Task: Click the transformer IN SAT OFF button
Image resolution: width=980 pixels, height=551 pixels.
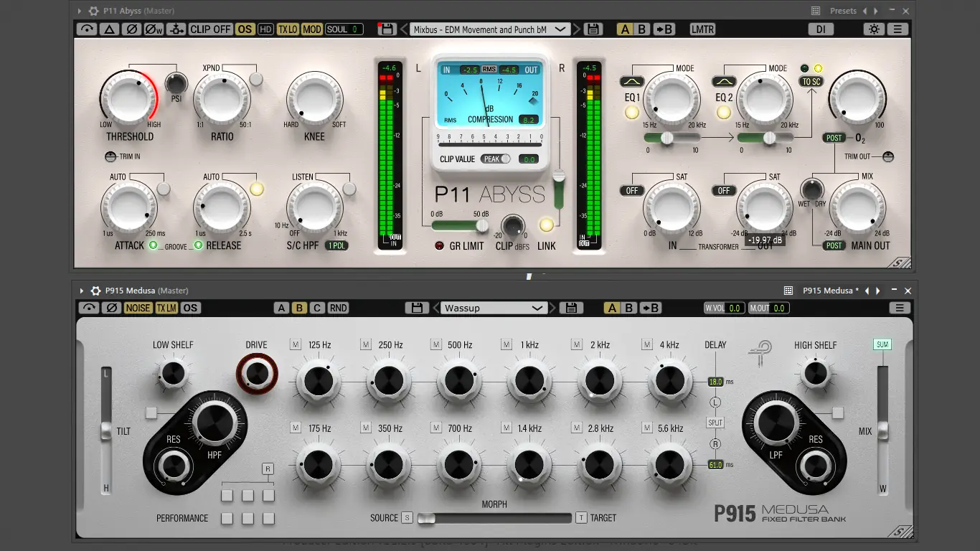Action: pyautogui.click(x=632, y=191)
